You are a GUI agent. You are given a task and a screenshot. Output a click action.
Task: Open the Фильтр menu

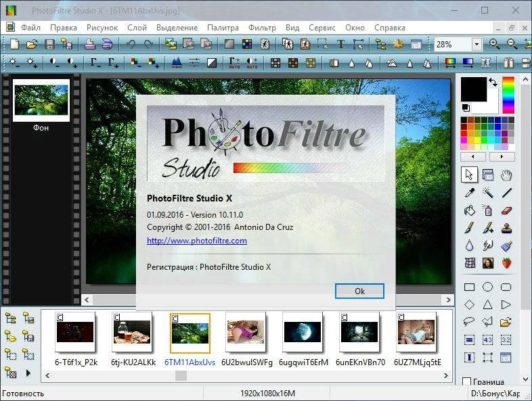(262, 28)
